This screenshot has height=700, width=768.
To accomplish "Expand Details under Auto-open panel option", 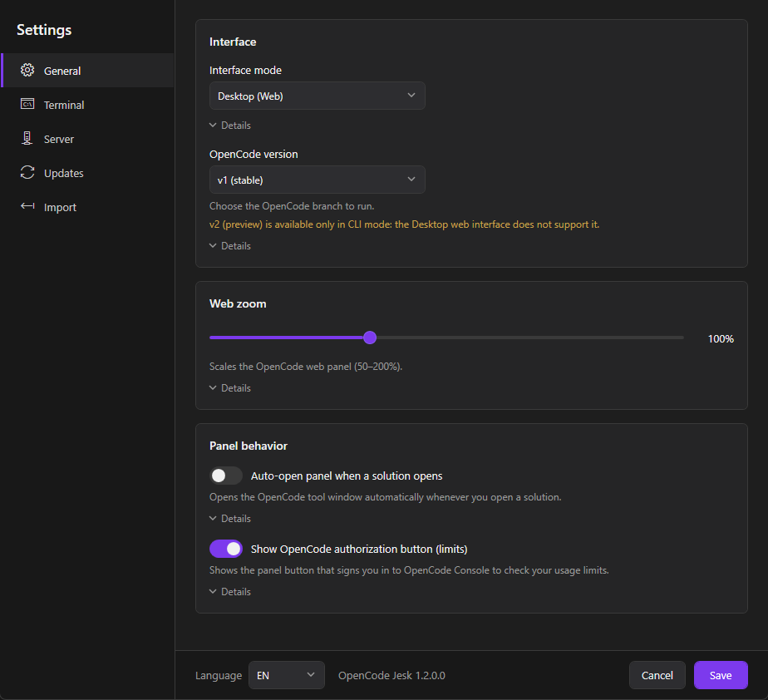I will pos(230,518).
